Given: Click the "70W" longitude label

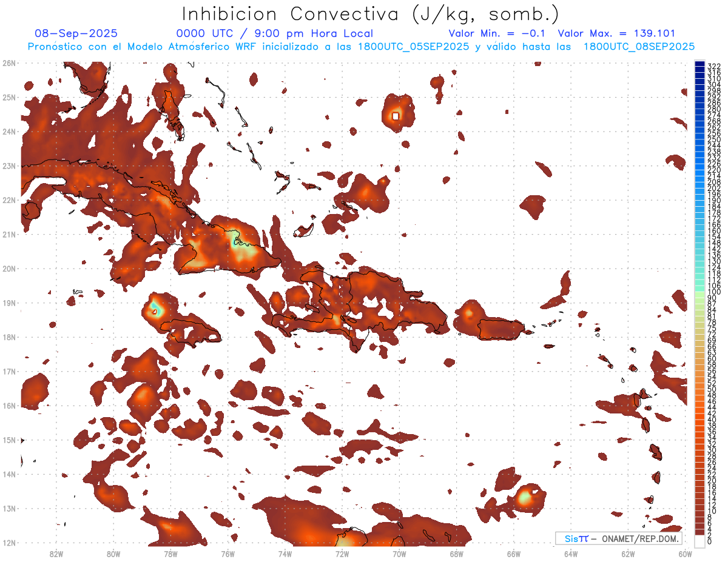Looking at the screenshot, I should click(399, 554).
